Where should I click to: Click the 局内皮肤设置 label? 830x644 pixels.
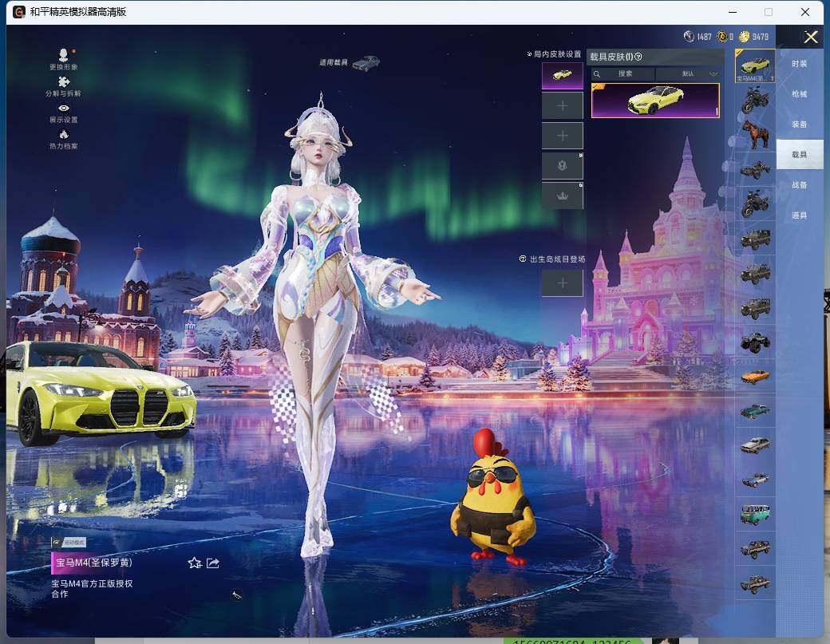tap(557, 54)
